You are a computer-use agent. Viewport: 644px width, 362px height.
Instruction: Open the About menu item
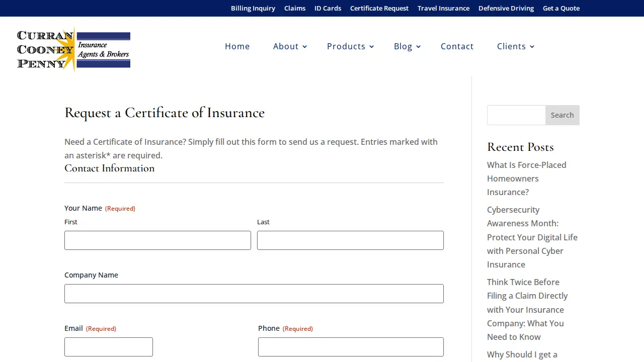point(286,46)
